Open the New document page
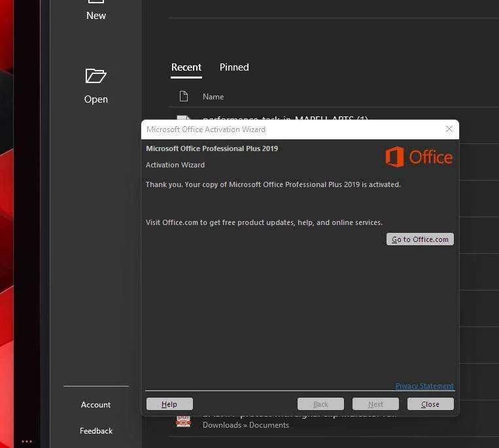Screen dimensions: 499x448 coord(95,11)
